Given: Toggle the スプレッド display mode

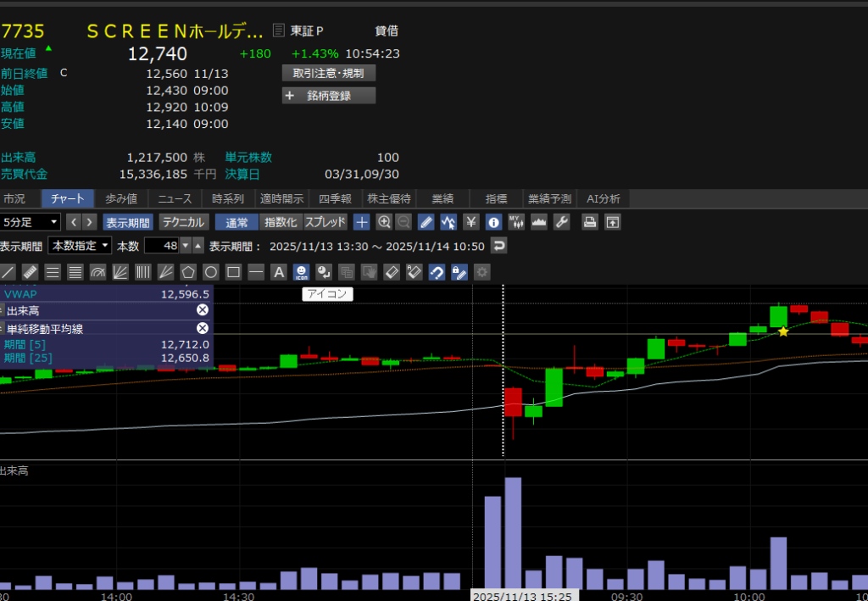Looking at the screenshot, I should pos(325,222).
